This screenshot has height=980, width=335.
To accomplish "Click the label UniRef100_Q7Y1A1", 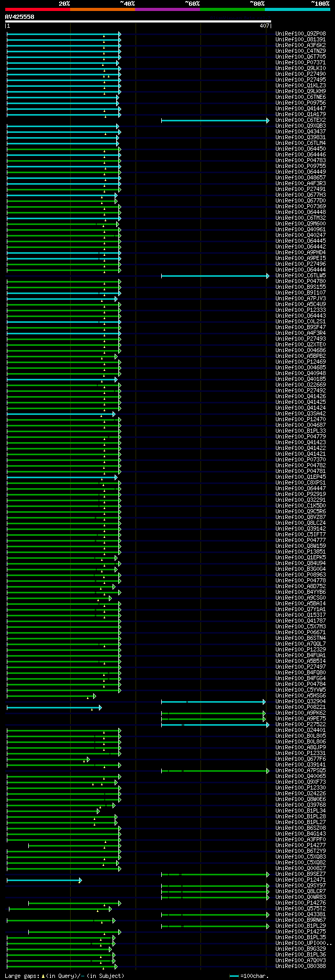I will click(300, 610).
